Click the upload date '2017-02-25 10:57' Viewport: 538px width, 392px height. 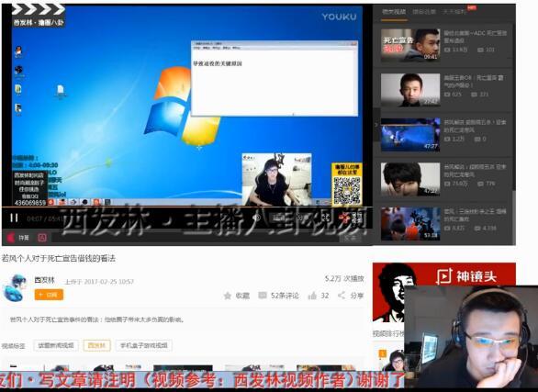[x=108, y=282]
